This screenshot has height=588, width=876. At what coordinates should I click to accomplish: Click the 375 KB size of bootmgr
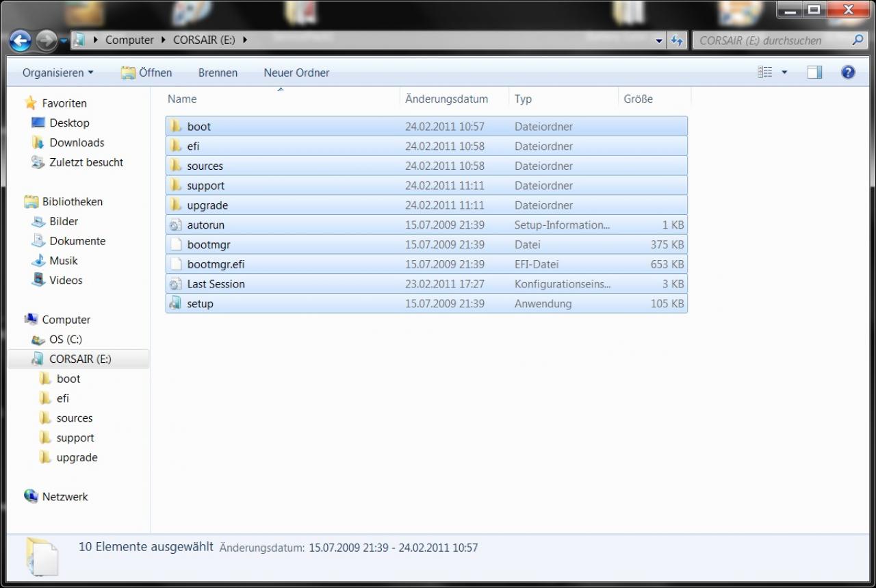(667, 245)
